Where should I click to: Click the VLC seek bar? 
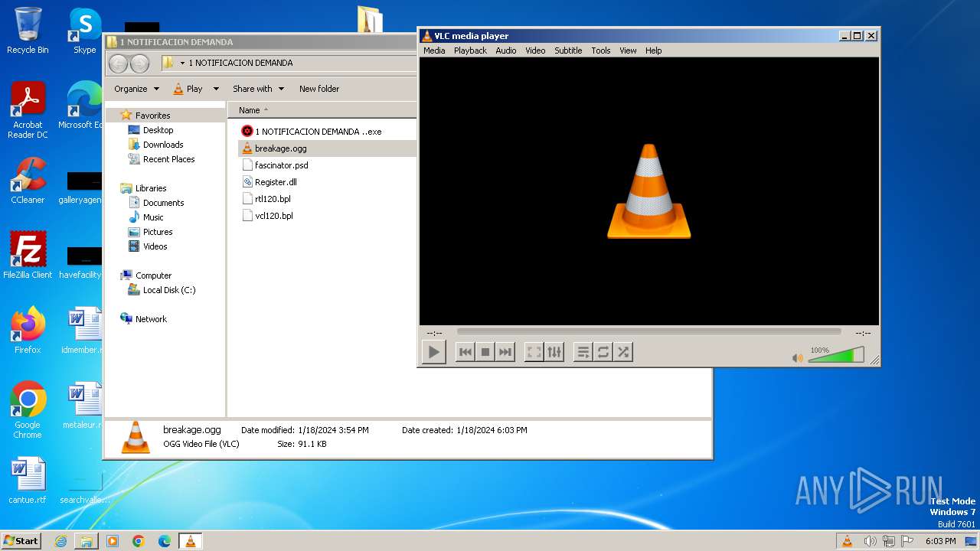(648, 332)
